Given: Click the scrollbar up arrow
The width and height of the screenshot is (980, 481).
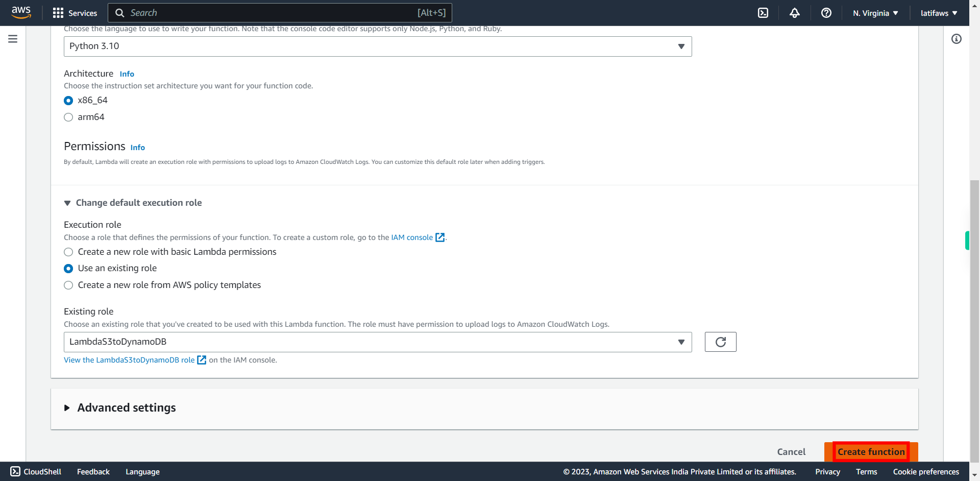Looking at the screenshot, I should click(975, 5).
